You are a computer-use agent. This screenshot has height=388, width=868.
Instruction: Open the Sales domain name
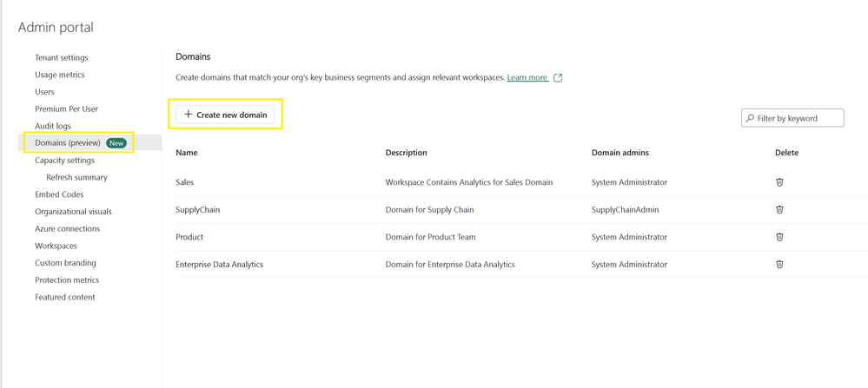[x=185, y=182]
